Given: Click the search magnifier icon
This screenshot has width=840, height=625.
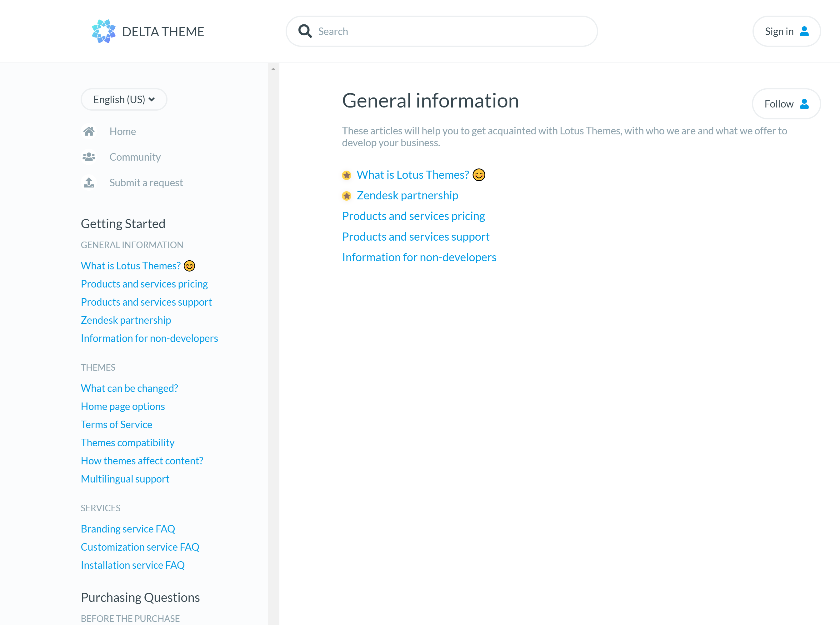Looking at the screenshot, I should (x=305, y=31).
